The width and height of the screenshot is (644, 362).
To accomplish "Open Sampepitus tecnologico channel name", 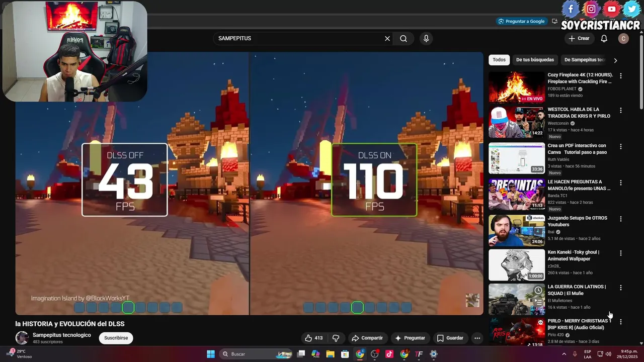I will [62, 335].
